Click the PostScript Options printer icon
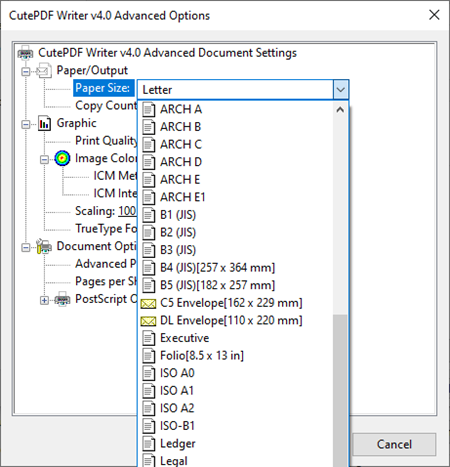 click(62, 299)
